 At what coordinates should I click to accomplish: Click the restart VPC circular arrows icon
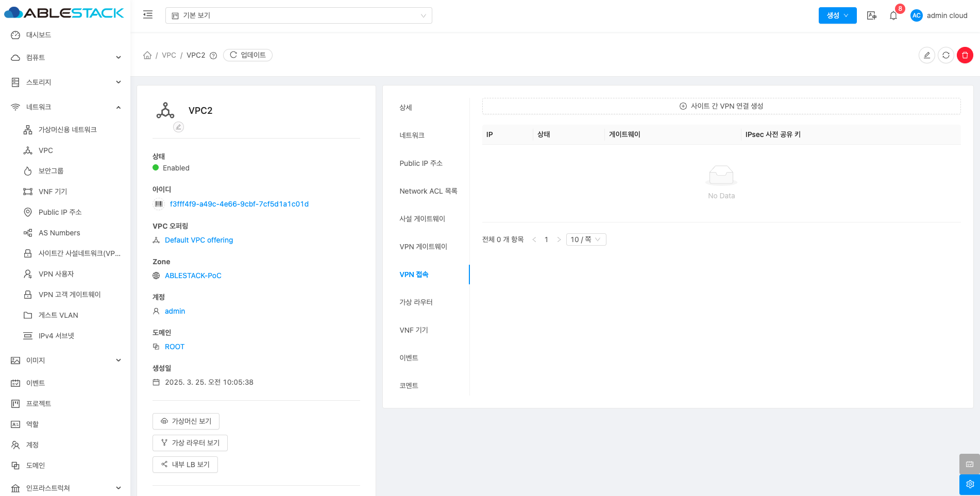pos(945,55)
